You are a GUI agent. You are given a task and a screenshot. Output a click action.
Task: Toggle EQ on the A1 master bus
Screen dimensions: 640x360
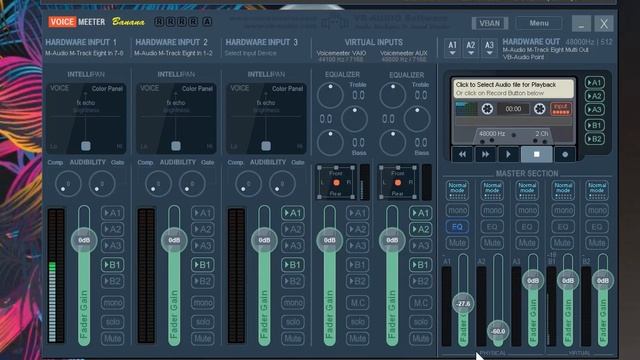point(457,227)
